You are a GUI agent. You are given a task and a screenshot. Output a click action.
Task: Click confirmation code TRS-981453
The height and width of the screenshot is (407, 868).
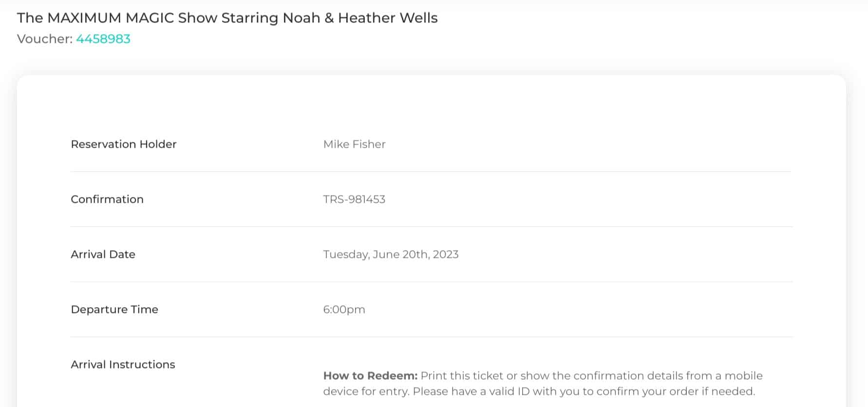click(354, 199)
